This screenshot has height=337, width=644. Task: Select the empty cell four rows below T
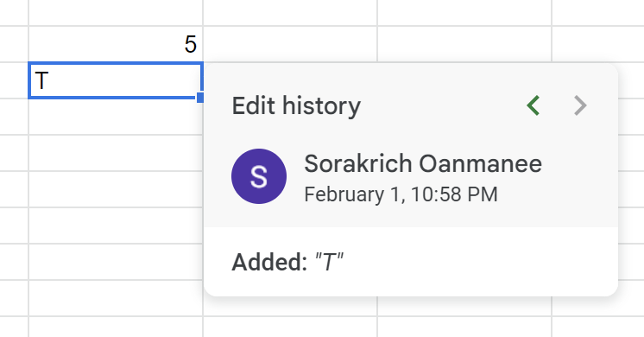point(116,226)
